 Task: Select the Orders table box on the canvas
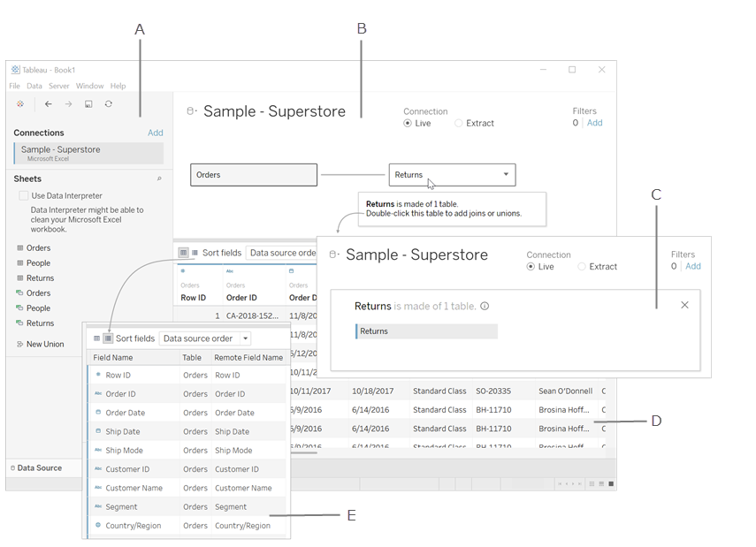click(x=254, y=174)
